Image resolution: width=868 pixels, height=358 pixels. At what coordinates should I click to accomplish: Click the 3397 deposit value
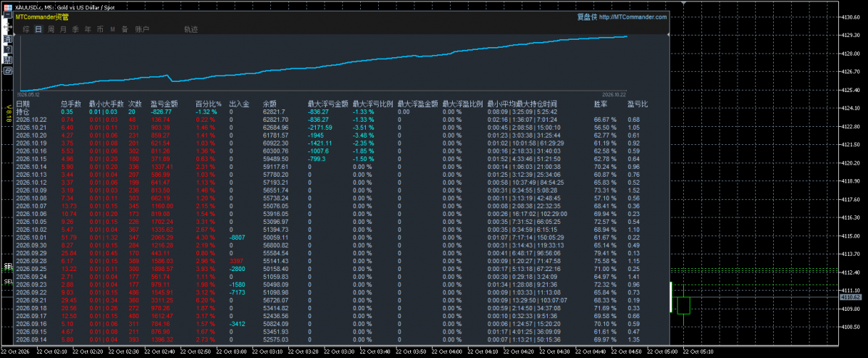click(235, 261)
